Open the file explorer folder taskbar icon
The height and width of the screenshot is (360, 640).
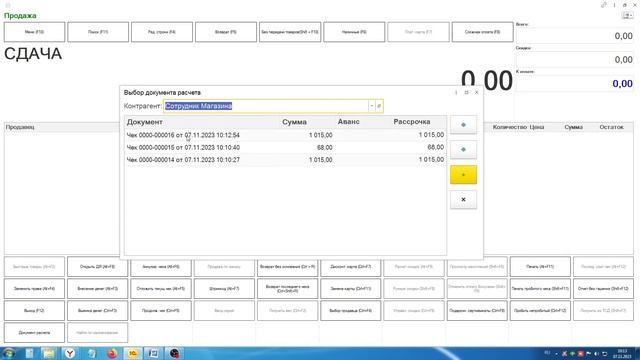click(x=49, y=353)
